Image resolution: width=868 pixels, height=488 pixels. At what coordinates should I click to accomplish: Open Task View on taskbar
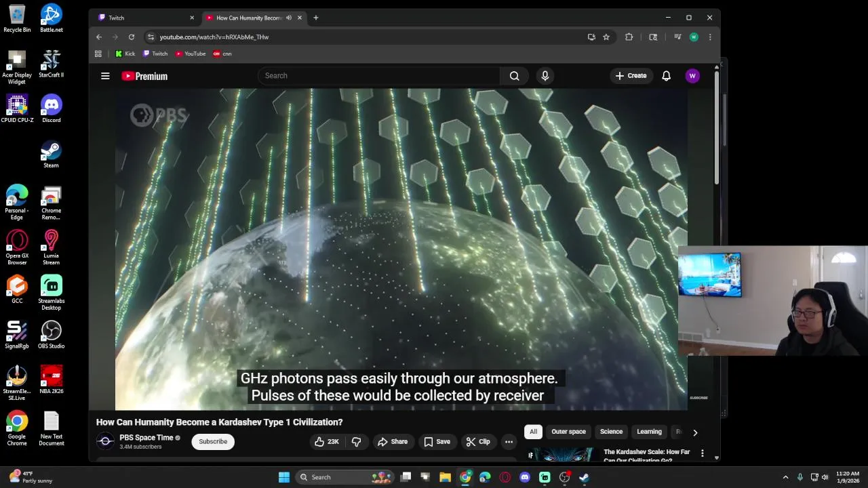coord(406,477)
